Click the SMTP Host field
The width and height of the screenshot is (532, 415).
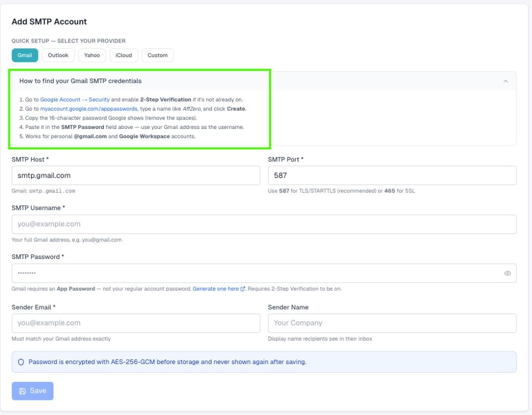[136, 175]
